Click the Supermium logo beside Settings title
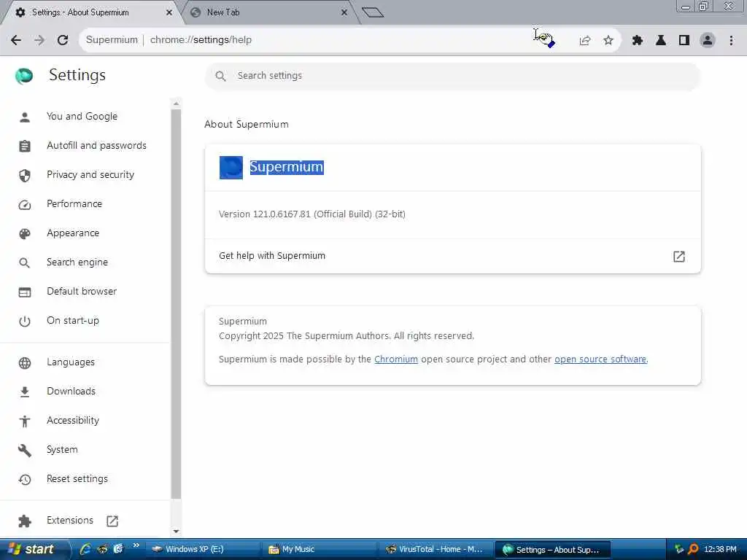This screenshot has width=747, height=560. [24, 76]
